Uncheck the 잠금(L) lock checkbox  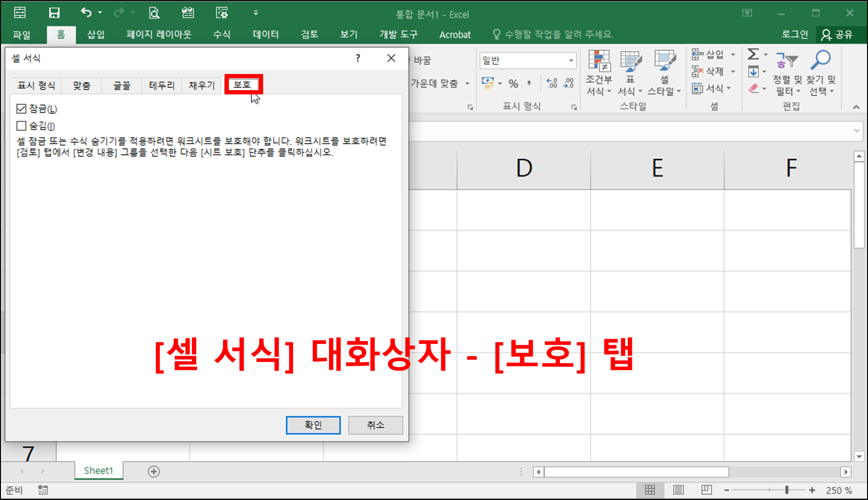click(21, 109)
